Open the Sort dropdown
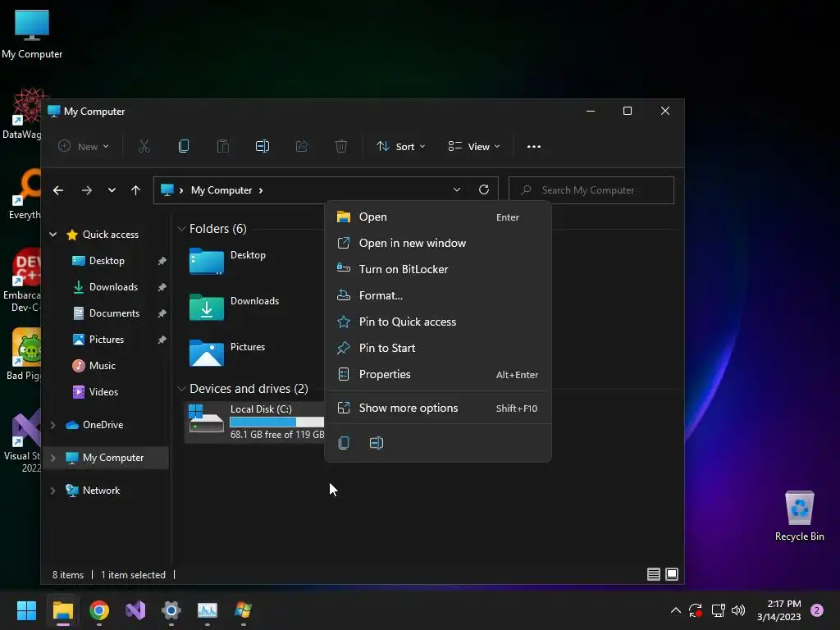Viewport: 840px width, 630px height. pyautogui.click(x=400, y=146)
